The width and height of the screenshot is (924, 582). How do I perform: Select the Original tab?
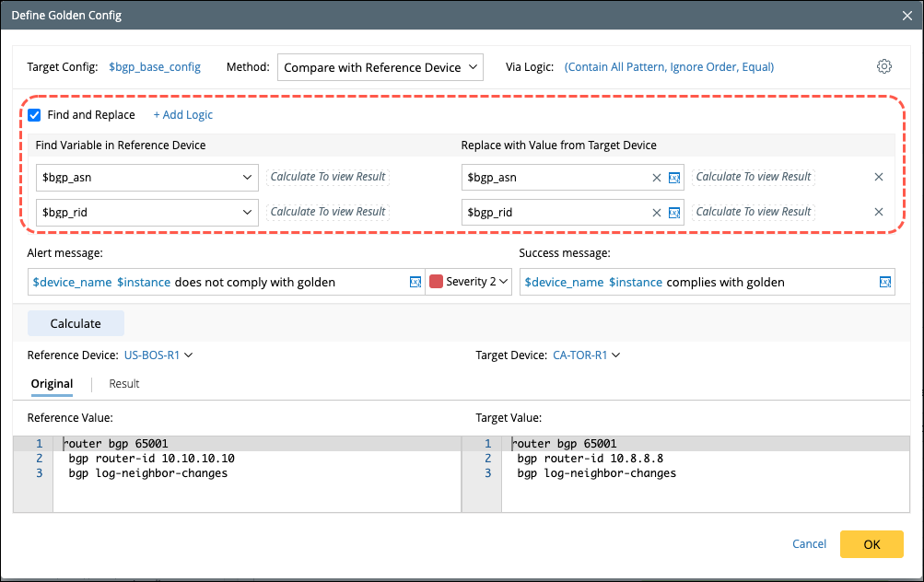point(52,384)
